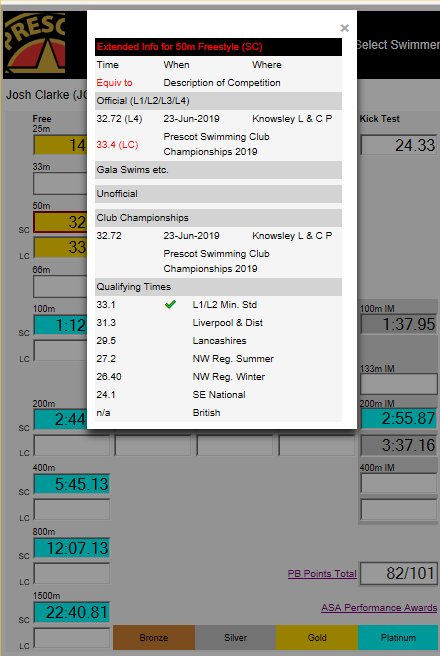The image size is (440, 656).
Task: Close the Extended Info popup with the X
Action: [x=345, y=28]
